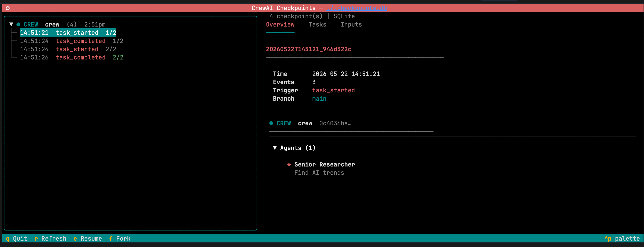The height and width of the screenshot is (247, 644).
Task: Open the ./.checkpoints.db link in header
Action: [x=356, y=8]
